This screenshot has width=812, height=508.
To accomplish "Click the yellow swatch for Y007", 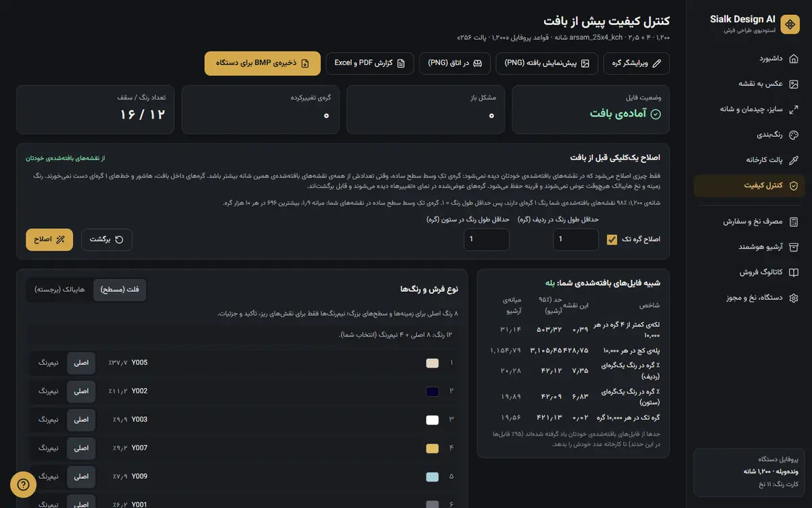I will coord(432,448).
